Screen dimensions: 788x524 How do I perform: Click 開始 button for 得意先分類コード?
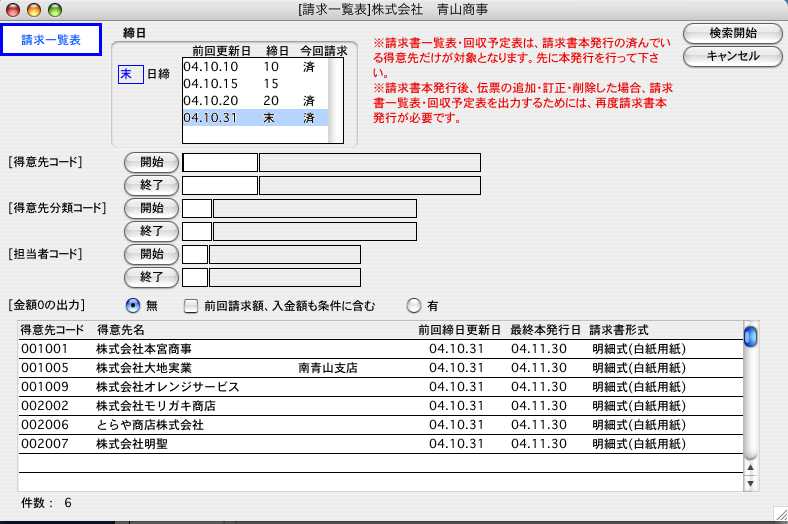(151, 208)
